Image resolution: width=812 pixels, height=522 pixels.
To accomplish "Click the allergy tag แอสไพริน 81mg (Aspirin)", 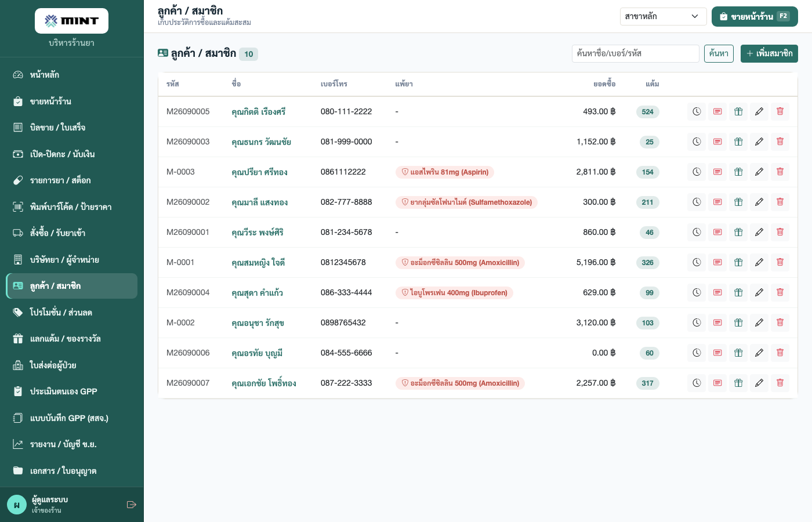I will pos(445,172).
